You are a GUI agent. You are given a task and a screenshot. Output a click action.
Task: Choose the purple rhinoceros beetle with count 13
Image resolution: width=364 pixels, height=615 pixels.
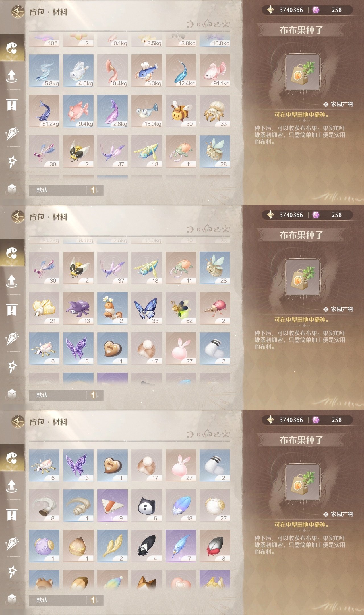click(78, 308)
